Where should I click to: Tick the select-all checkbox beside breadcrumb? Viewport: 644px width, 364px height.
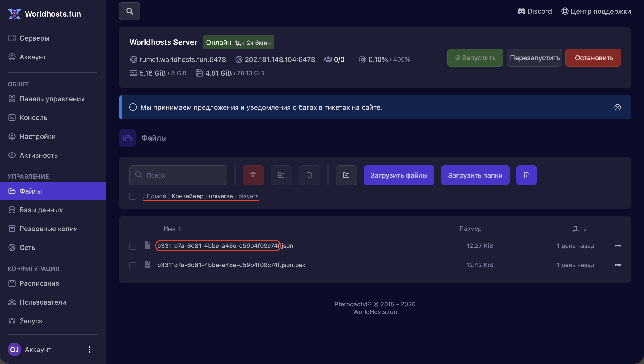point(133,196)
